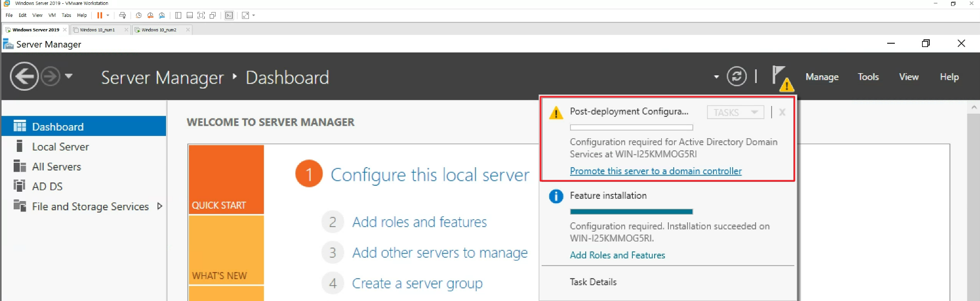The image size is (980, 301).
Task: Click the QUICK START tile
Action: tap(226, 179)
